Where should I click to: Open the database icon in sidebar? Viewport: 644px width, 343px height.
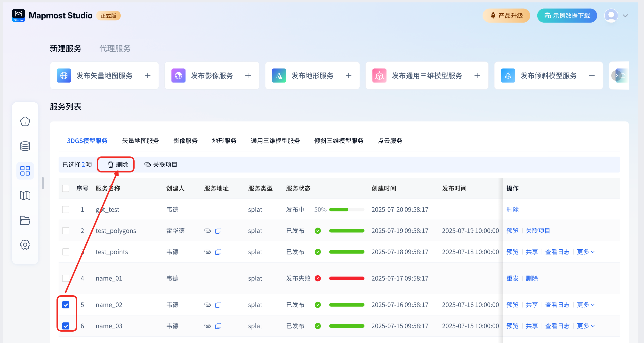(25, 146)
